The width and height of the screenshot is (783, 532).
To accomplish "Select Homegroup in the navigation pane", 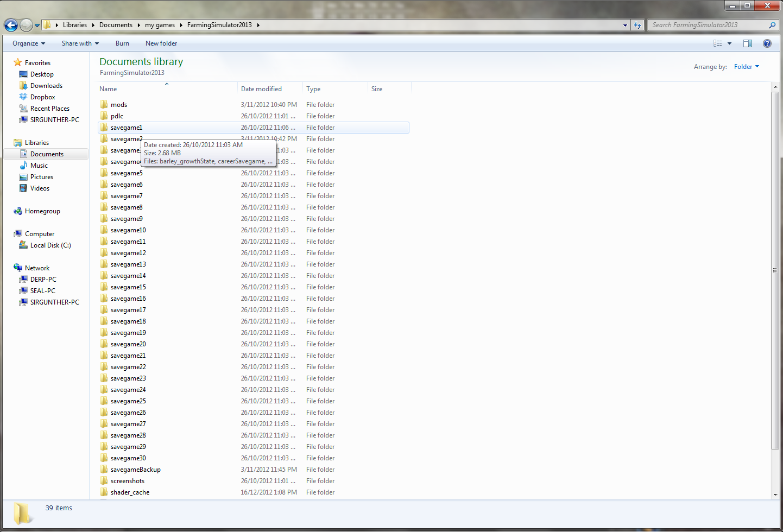I will point(42,211).
